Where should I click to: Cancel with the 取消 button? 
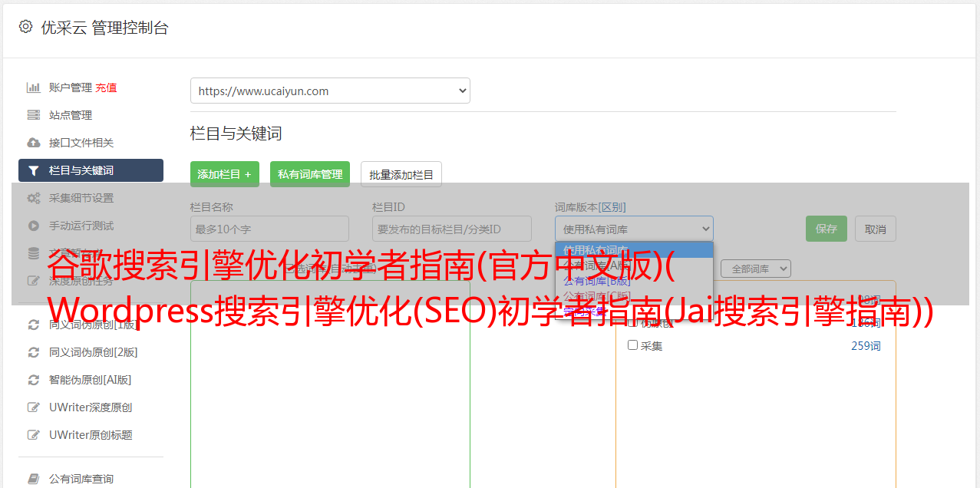point(876,229)
